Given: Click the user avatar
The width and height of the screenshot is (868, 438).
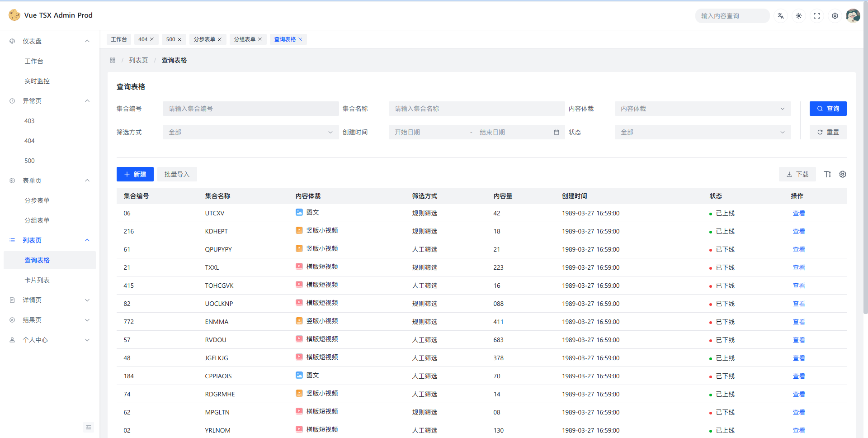Looking at the screenshot, I should [x=853, y=16].
